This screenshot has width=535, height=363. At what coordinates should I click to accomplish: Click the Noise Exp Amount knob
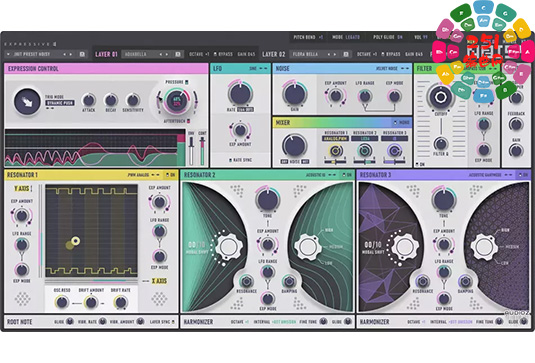tap(335, 96)
